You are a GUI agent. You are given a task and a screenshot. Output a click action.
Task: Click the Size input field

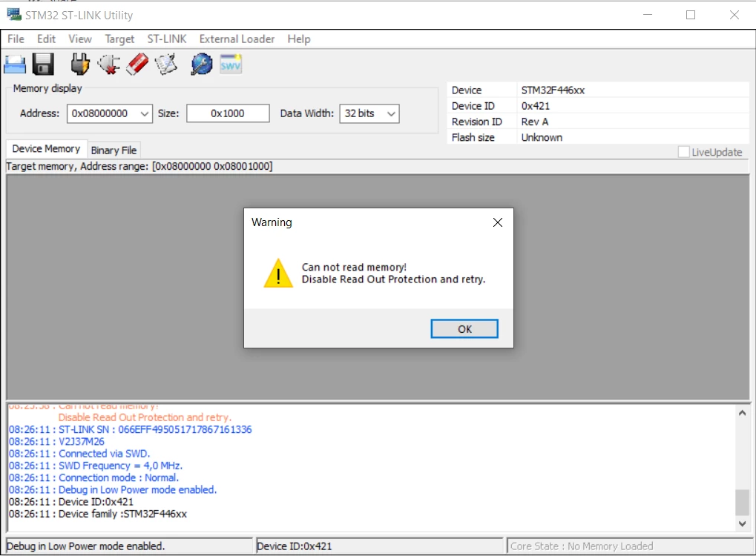pyautogui.click(x=228, y=113)
